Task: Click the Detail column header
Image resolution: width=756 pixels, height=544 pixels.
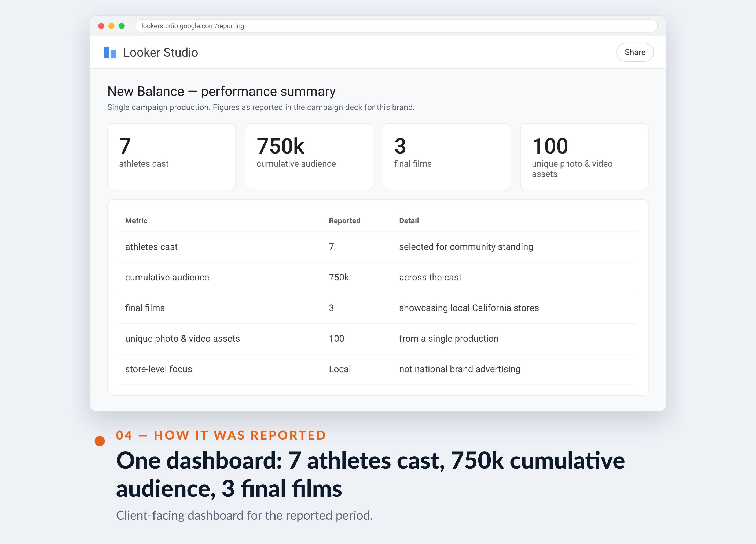Action: 409,220
